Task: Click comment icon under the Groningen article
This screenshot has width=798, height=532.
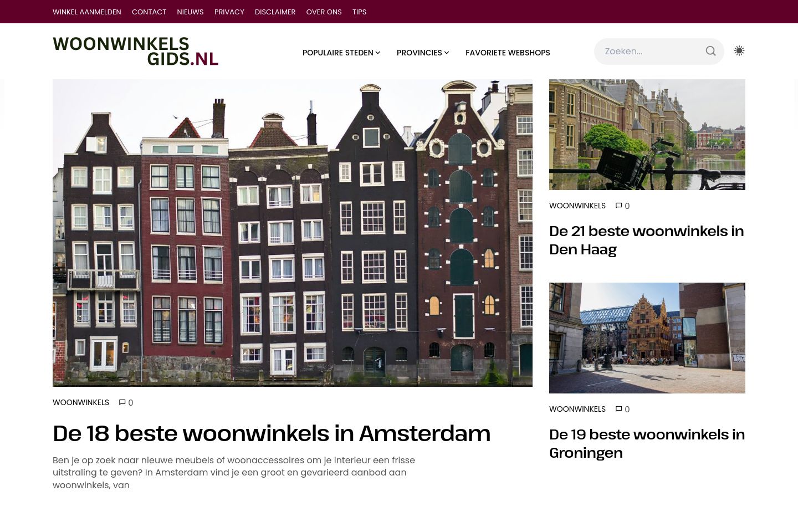Action: [619, 409]
